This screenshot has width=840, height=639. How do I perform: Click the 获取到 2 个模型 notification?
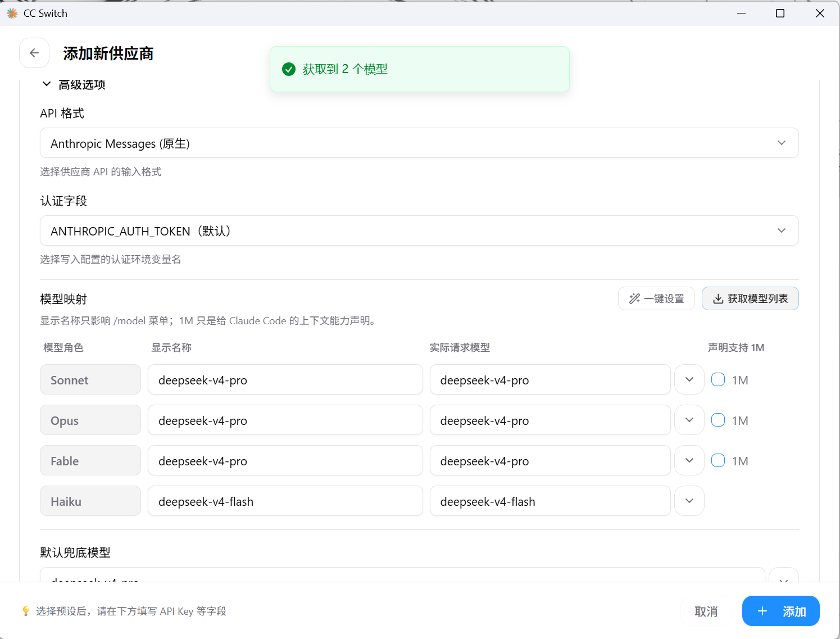[419, 69]
